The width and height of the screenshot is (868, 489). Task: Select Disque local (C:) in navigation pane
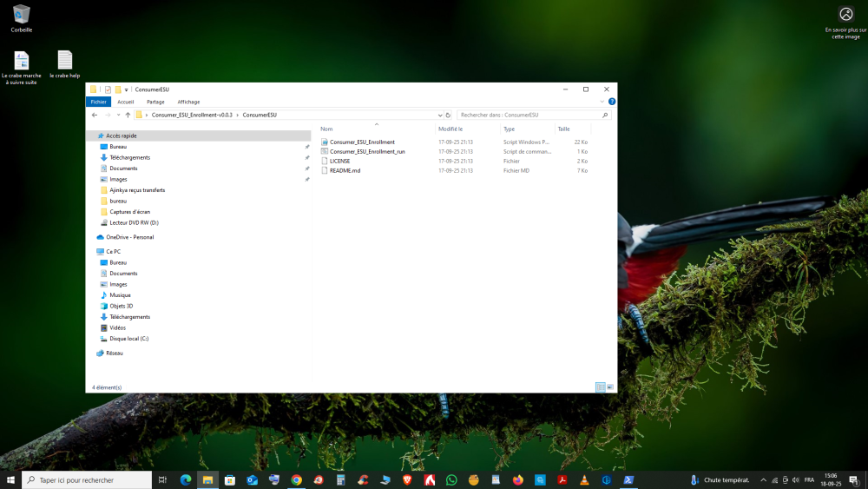[128, 339]
